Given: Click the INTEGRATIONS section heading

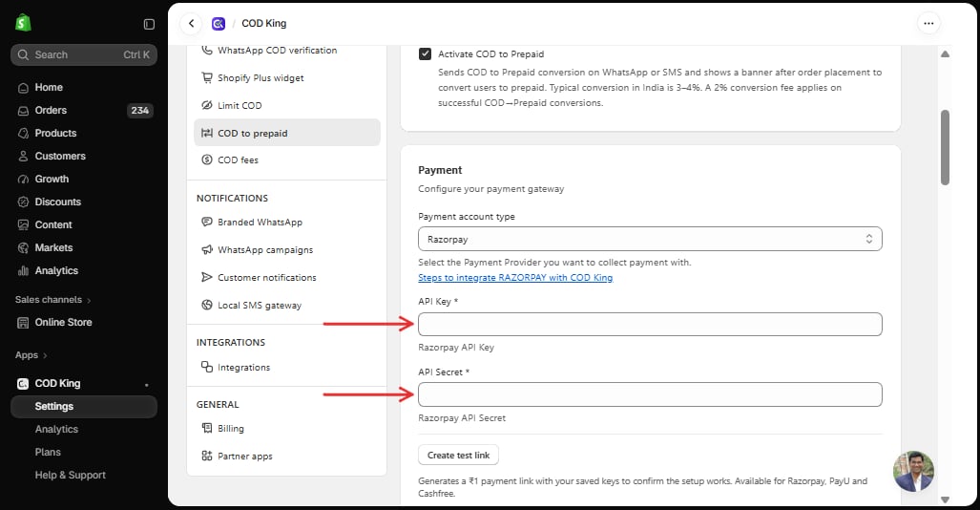Looking at the screenshot, I should tap(231, 342).
